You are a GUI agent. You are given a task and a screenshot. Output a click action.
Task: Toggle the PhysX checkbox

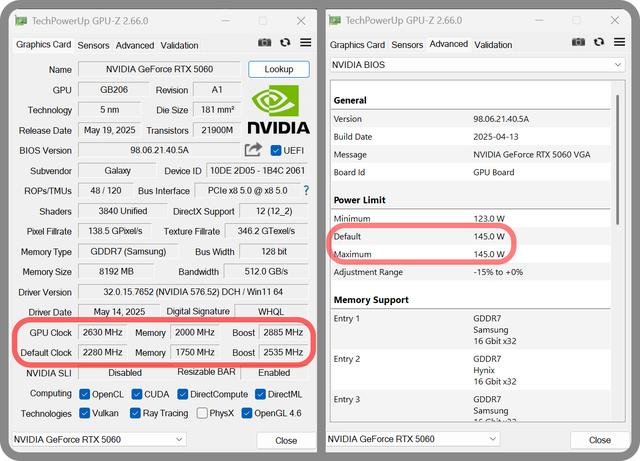click(x=202, y=413)
